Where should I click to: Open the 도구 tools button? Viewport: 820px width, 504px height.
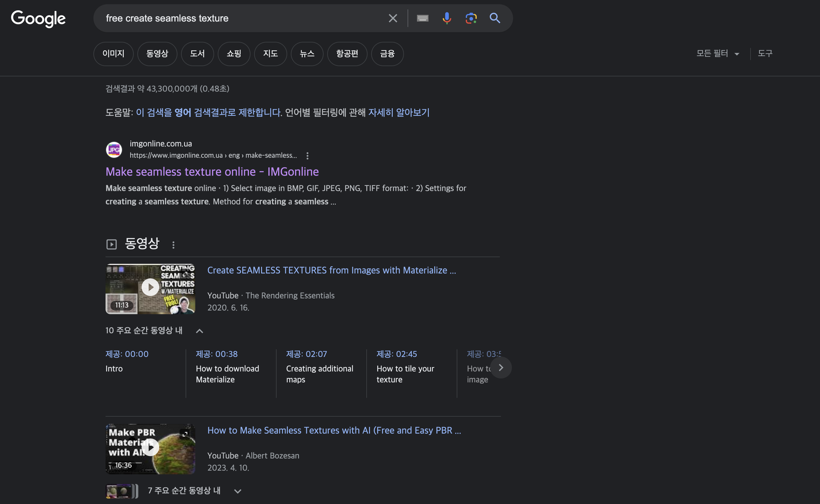[x=765, y=54]
